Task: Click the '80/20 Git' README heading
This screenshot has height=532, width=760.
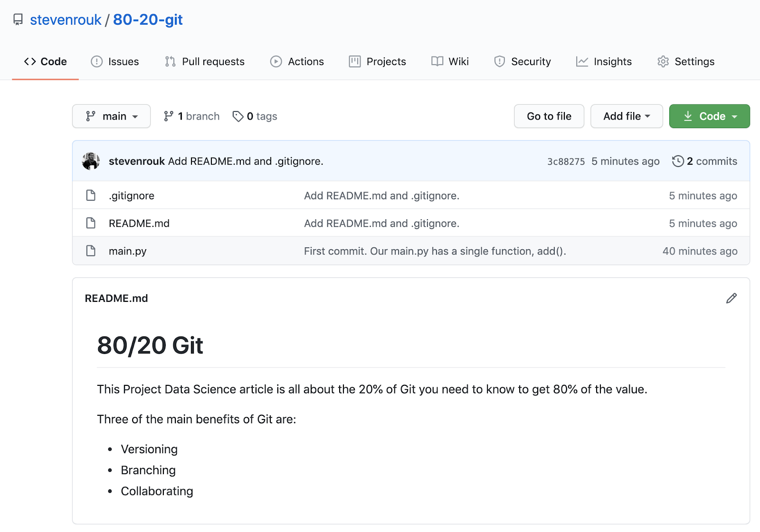Action: pos(150,345)
